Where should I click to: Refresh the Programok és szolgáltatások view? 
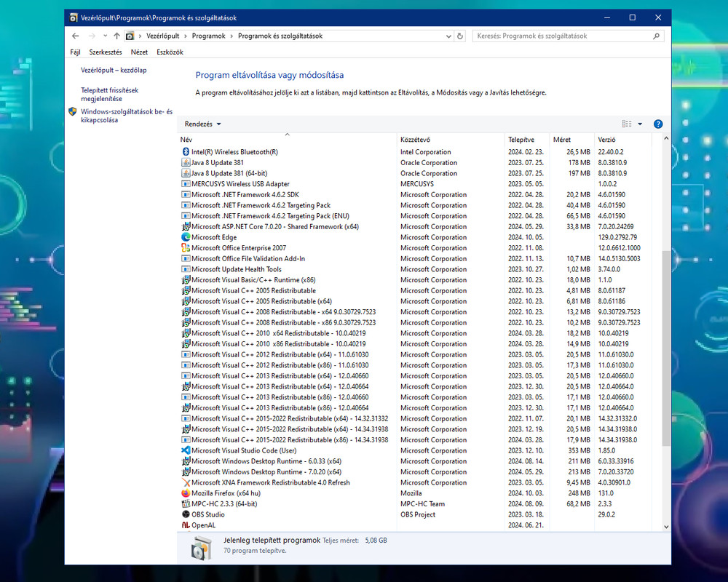pyautogui.click(x=459, y=36)
